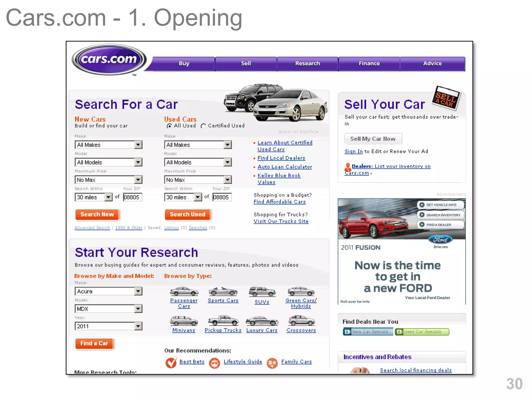Select the Certified Used radio button
Image resolution: width=532 pixels, height=399 pixels.
point(203,126)
